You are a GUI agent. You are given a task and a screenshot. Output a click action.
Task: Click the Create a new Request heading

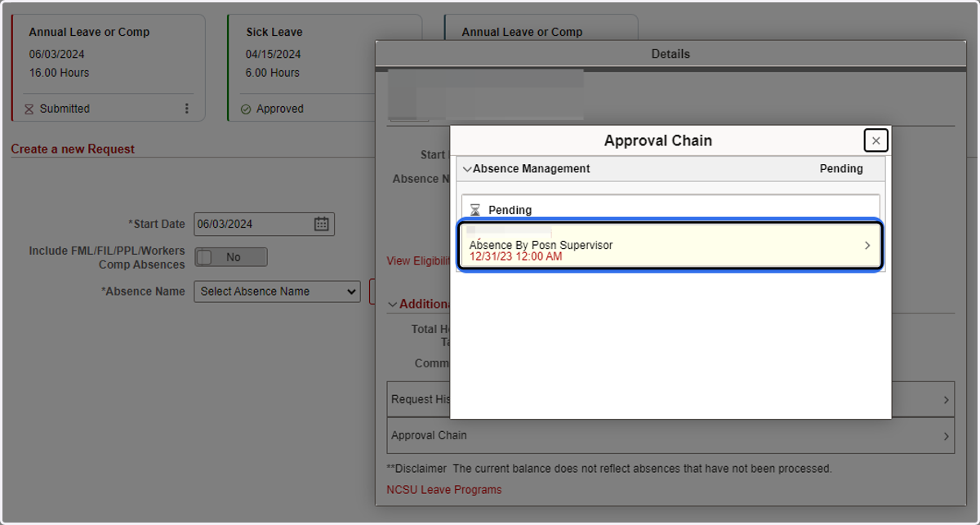(x=73, y=149)
